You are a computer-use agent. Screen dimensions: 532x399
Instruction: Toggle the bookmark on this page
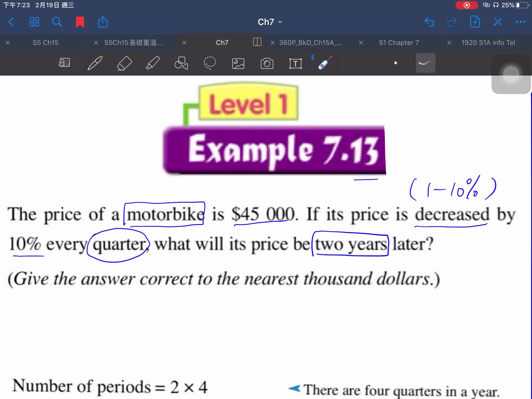[x=80, y=22]
